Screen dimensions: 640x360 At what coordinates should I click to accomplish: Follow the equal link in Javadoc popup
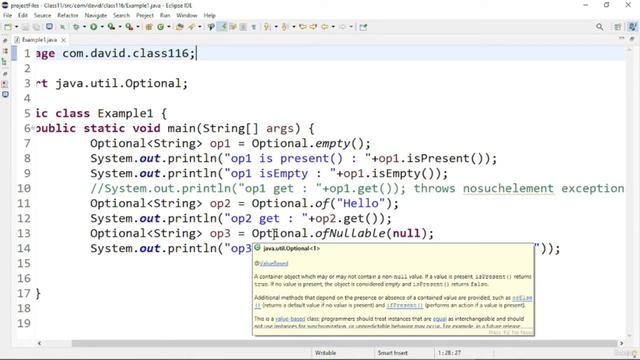440,319
